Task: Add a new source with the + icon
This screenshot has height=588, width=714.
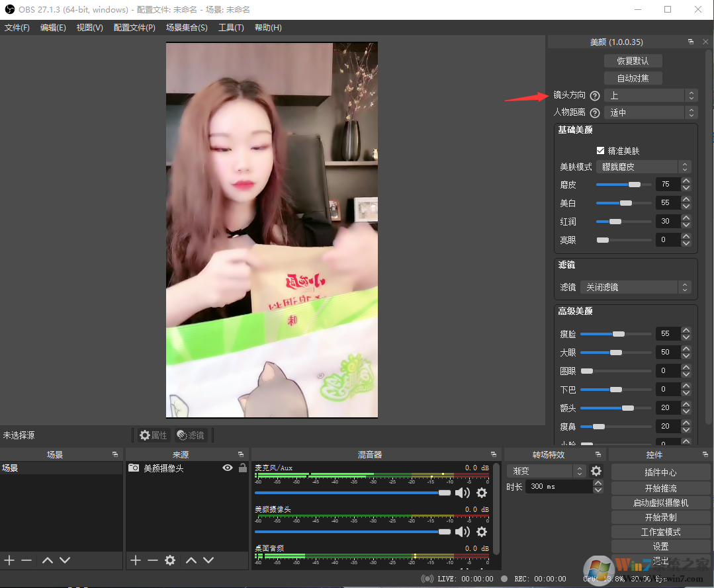Action: [135, 560]
